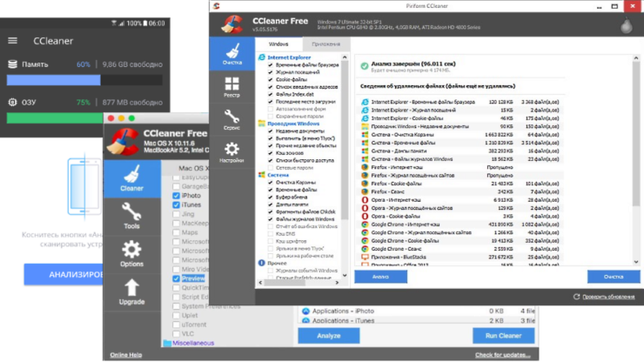Image resolution: width=644 pixels, height=362 pixels.
Task: Collapse the Internet Explorer tree section
Action: click(289, 57)
